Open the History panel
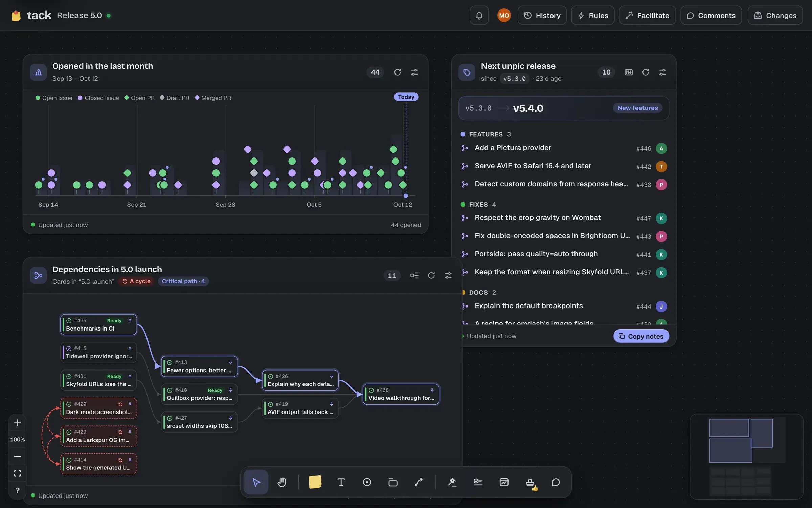The width and height of the screenshot is (812, 508). (542, 15)
